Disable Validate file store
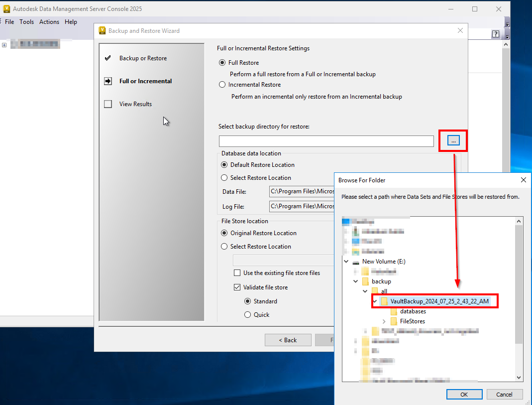Image resolution: width=532 pixels, height=405 pixels. point(237,287)
